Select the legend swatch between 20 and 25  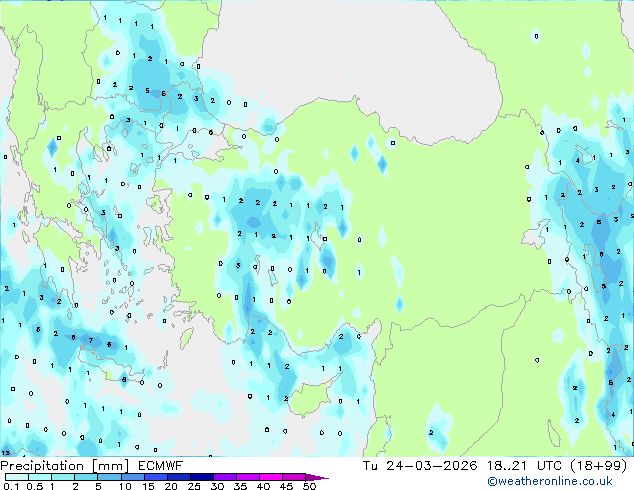coord(178,477)
